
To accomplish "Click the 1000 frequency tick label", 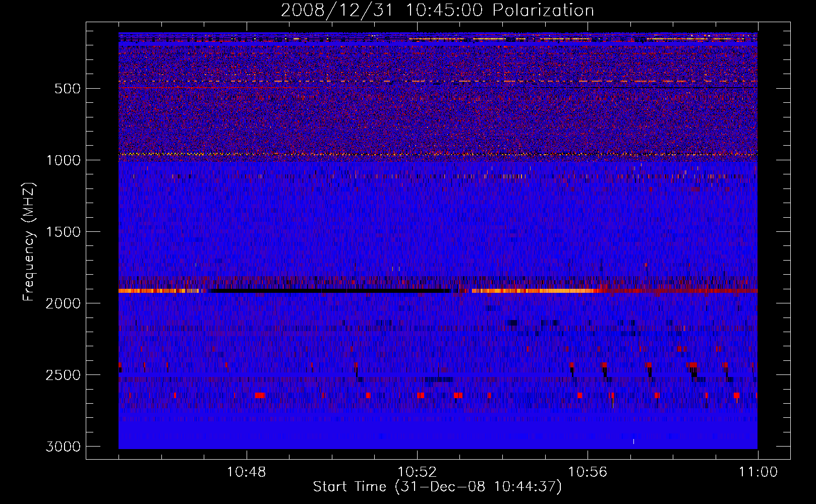I will coord(63,160).
